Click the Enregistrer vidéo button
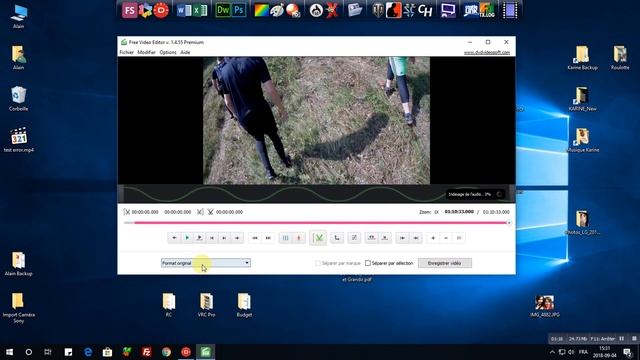 click(x=444, y=263)
